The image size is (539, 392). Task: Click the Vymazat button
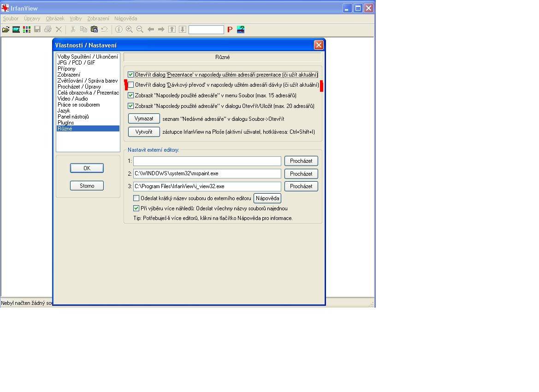(x=144, y=119)
